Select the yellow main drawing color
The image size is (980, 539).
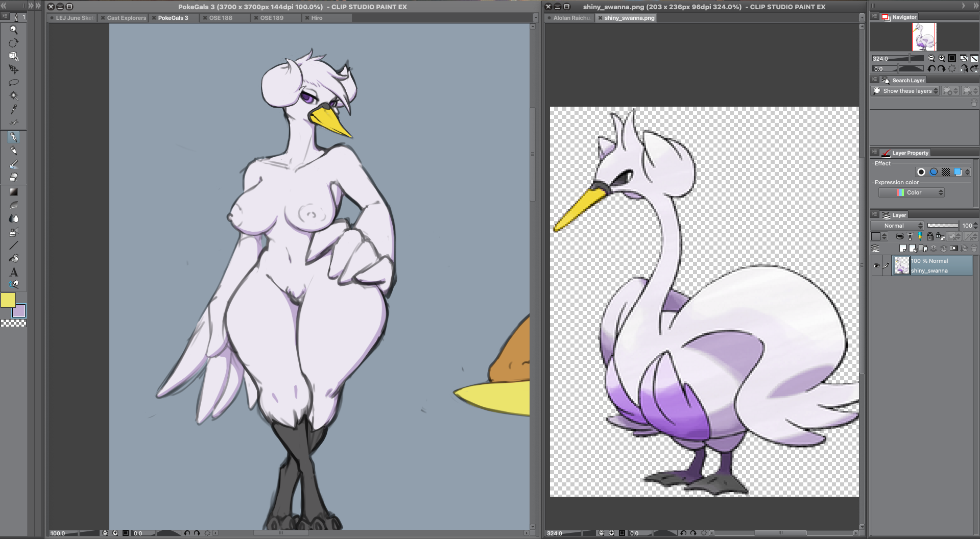tap(8, 300)
